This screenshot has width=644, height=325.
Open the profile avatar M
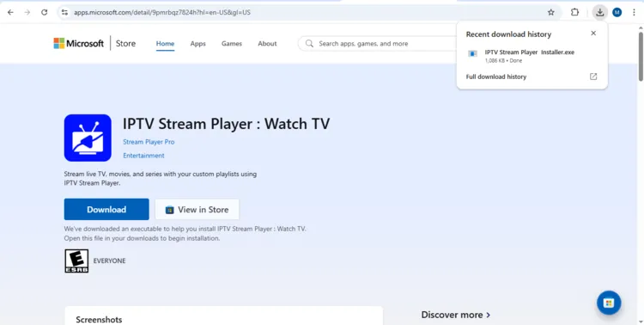click(x=617, y=12)
